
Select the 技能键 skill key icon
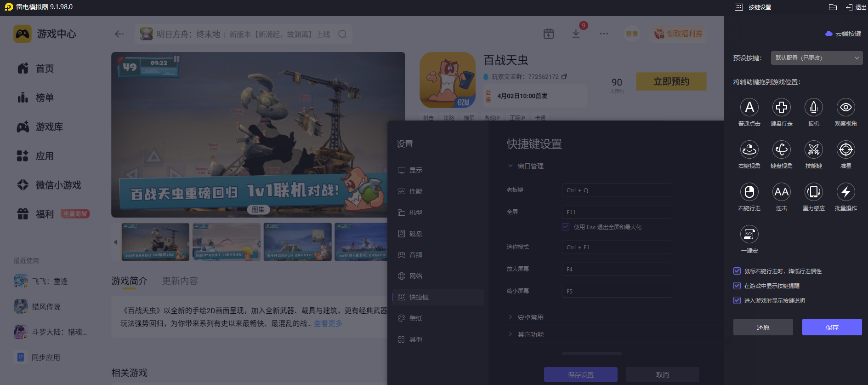[814, 149]
